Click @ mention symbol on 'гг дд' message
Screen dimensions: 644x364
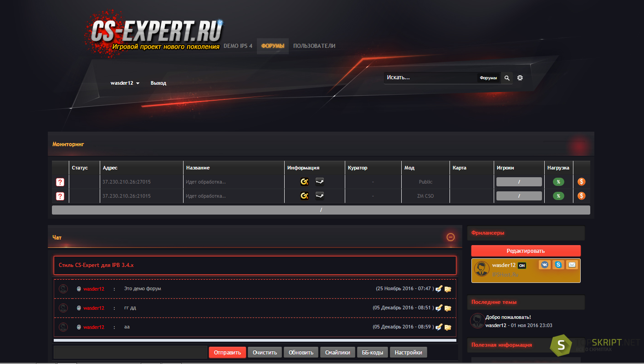click(79, 308)
